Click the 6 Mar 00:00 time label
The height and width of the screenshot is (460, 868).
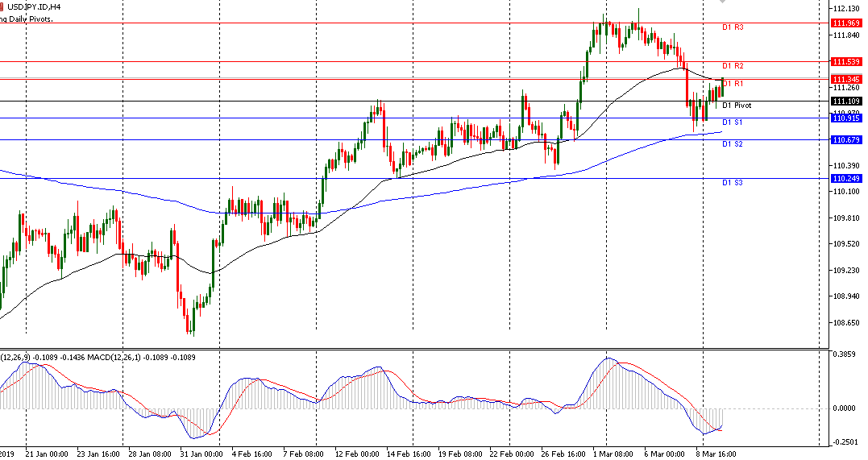coord(664,454)
